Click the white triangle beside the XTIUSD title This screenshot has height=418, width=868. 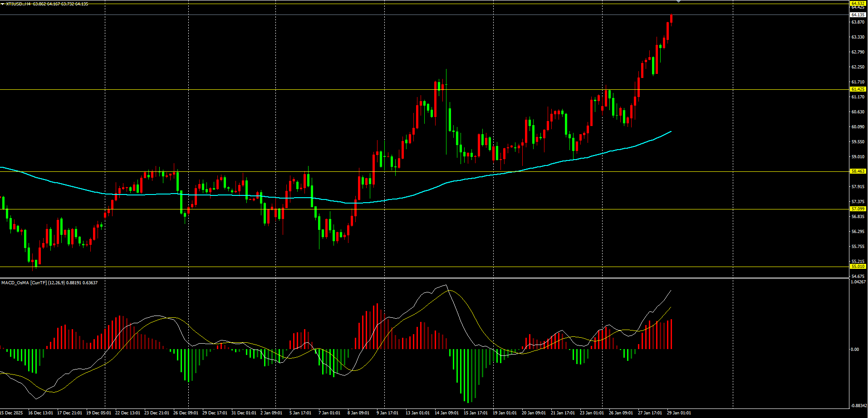(3, 4)
